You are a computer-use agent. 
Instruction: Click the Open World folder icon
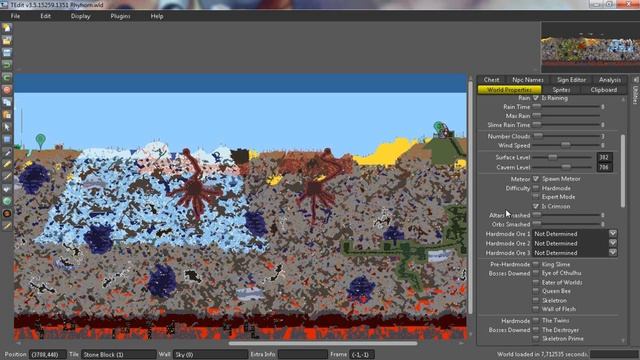point(7,40)
